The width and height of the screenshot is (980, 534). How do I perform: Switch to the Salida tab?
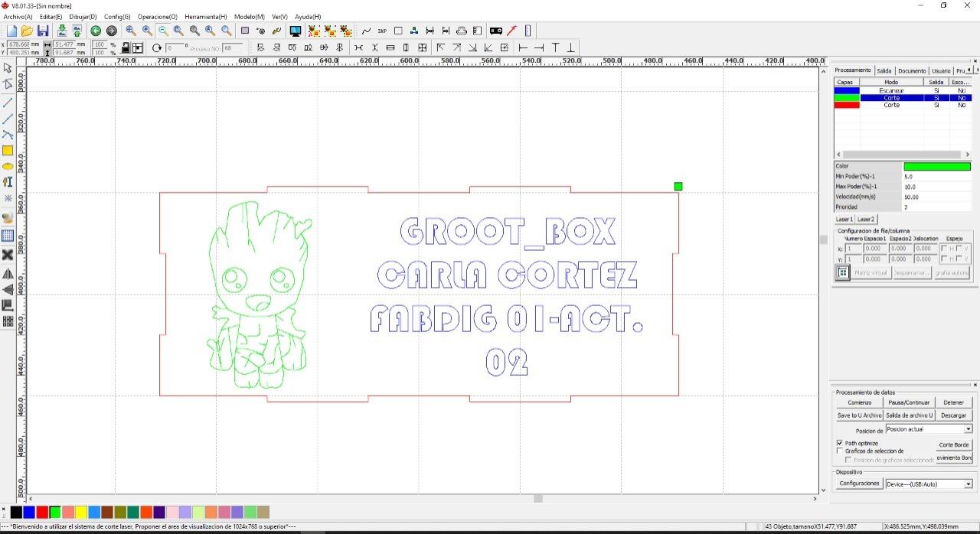884,70
